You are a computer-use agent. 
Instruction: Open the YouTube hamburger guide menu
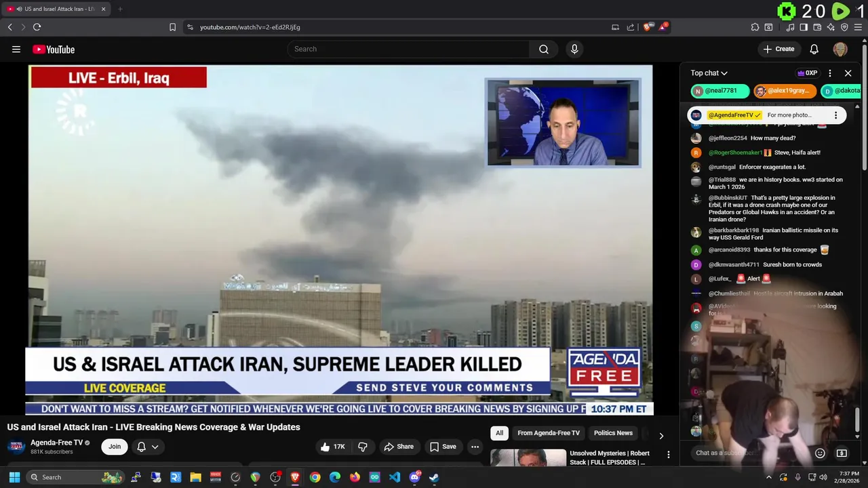click(x=16, y=49)
